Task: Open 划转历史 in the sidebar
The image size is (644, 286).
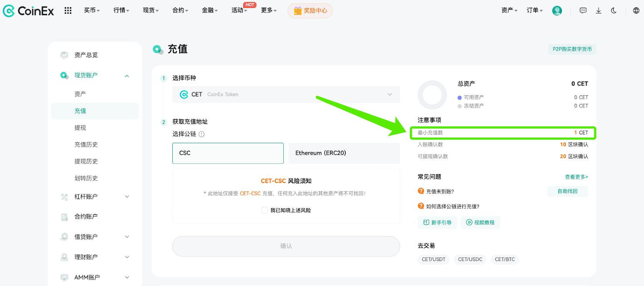Action: (x=86, y=178)
